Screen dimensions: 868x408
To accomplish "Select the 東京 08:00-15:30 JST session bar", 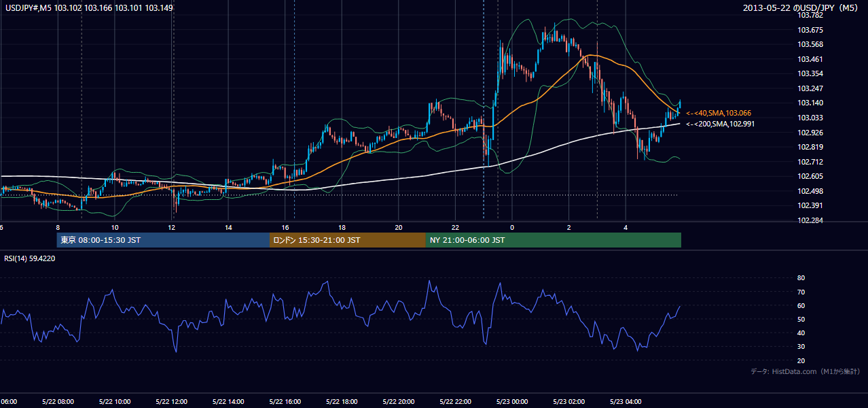I will click(x=163, y=240).
